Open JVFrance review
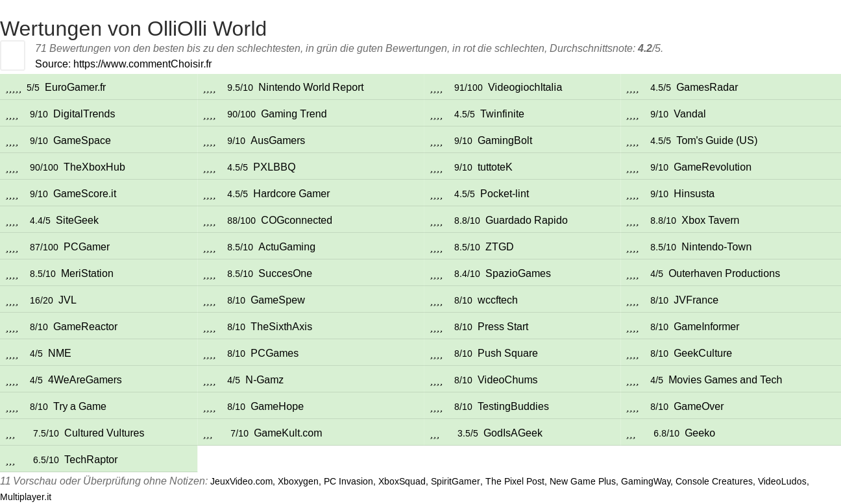This screenshot has width=841, height=504. 696,300
